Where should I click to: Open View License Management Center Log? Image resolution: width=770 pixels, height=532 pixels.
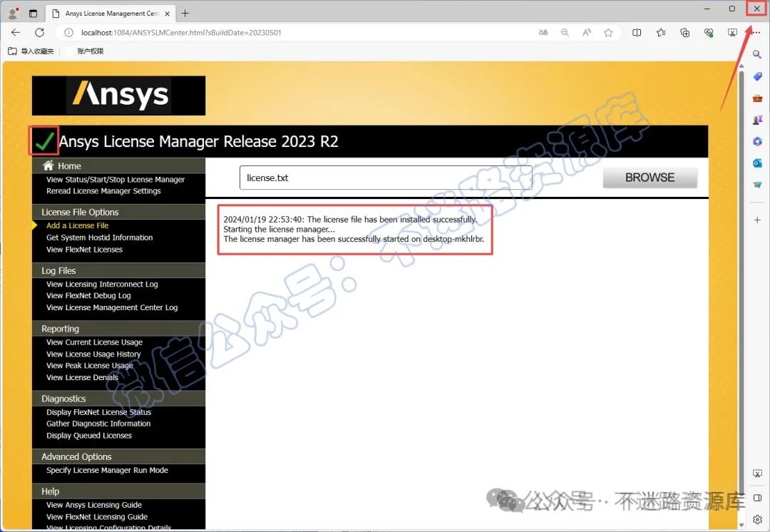tap(112, 307)
